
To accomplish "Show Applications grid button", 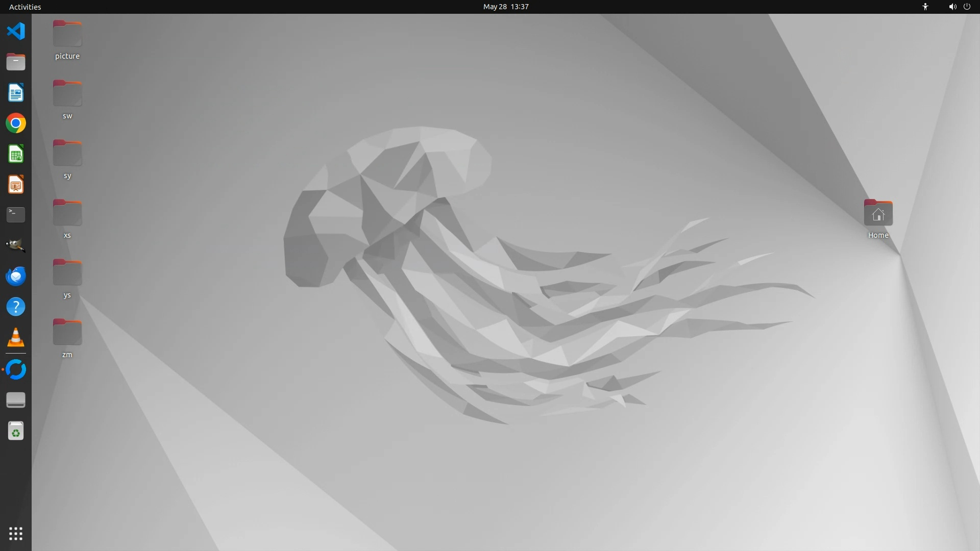I will pyautogui.click(x=16, y=534).
